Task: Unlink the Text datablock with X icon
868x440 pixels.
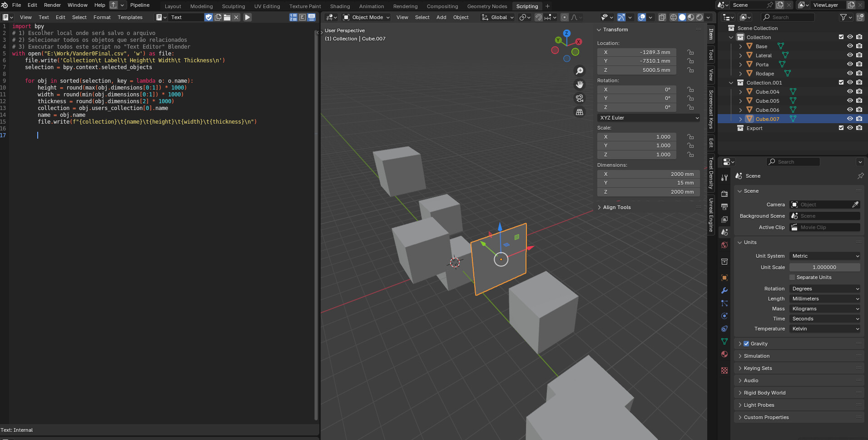Action: (236, 17)
